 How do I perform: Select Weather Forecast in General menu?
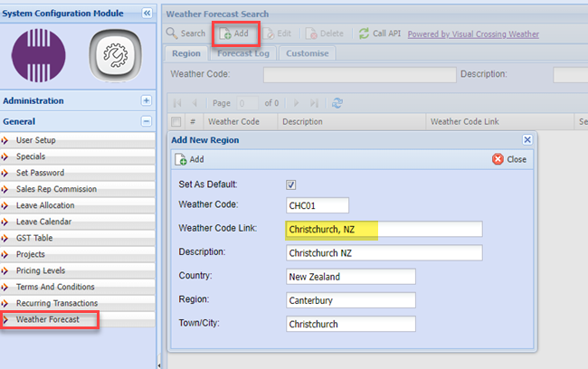click(x=50, y=319)
